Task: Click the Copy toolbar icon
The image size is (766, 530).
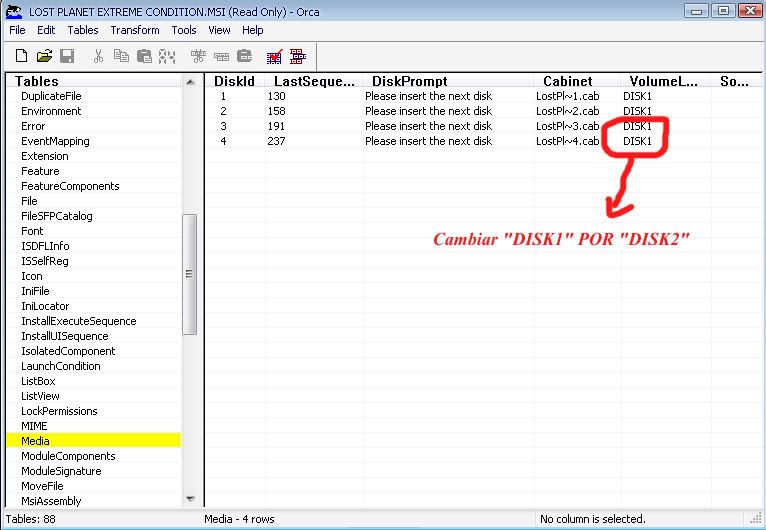Action: (x=121, y=56)
